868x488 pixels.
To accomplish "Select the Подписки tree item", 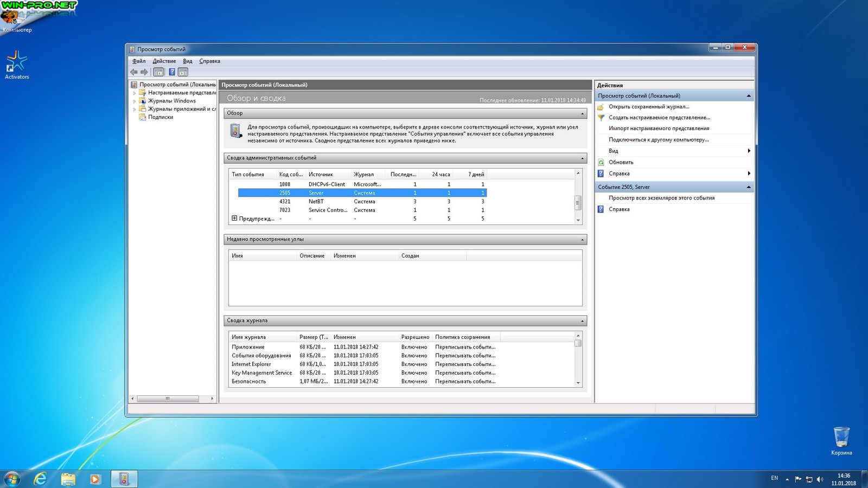I will (x=161, y=117).
